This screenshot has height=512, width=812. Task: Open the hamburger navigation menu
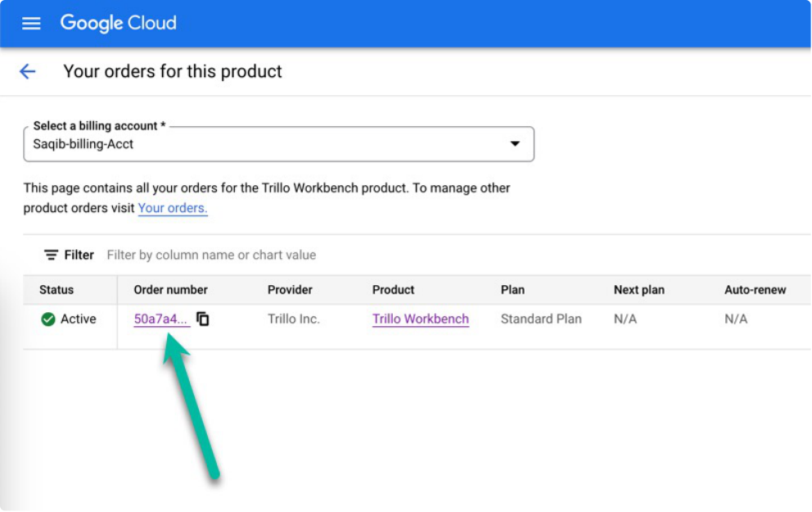click(31, 23)
